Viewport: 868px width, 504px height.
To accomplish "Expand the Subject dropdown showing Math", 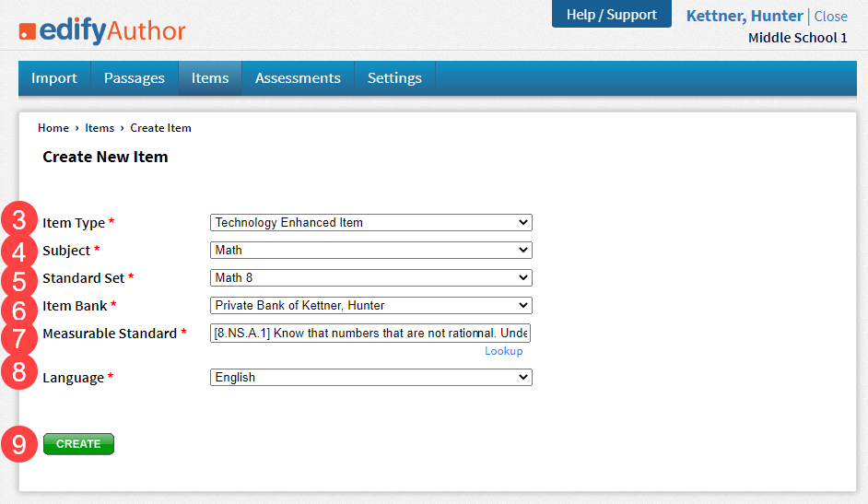I will point(371,250).
